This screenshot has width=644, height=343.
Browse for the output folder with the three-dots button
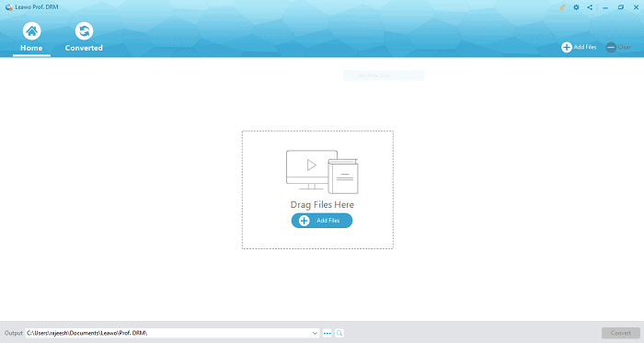[328, 333]
